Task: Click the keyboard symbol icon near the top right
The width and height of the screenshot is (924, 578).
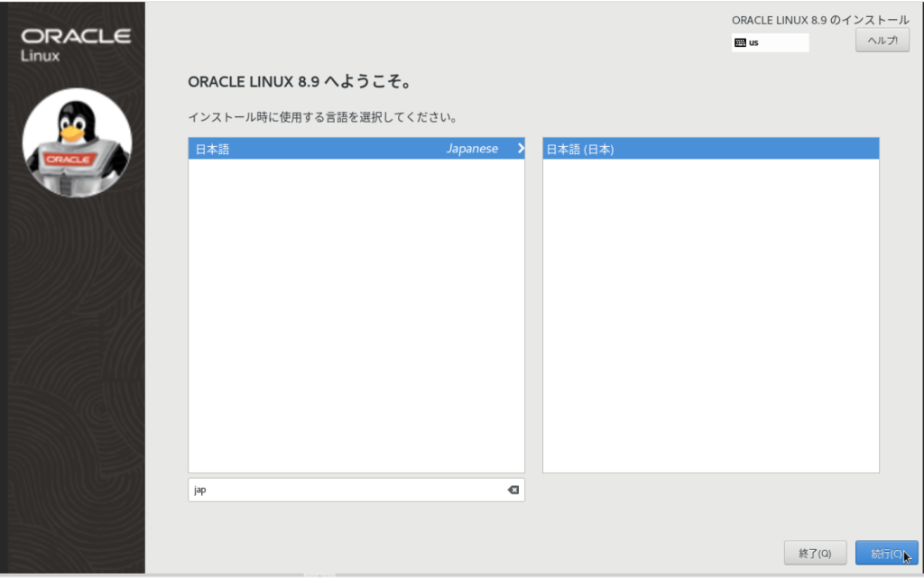Action: (x=740, y=41)
